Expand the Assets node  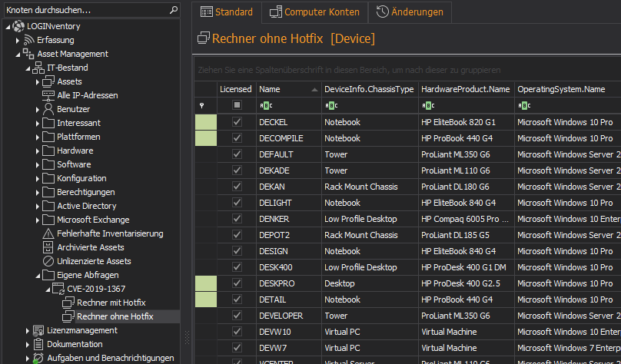[38, 82]
